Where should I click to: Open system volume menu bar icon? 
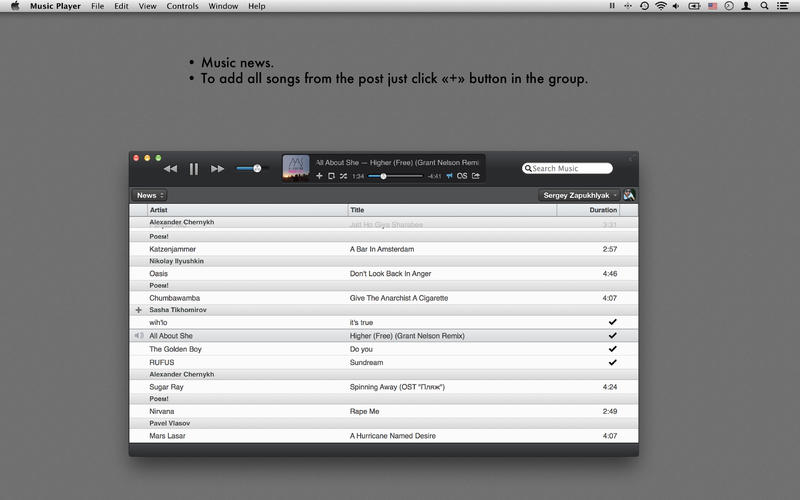pos(677,6)
